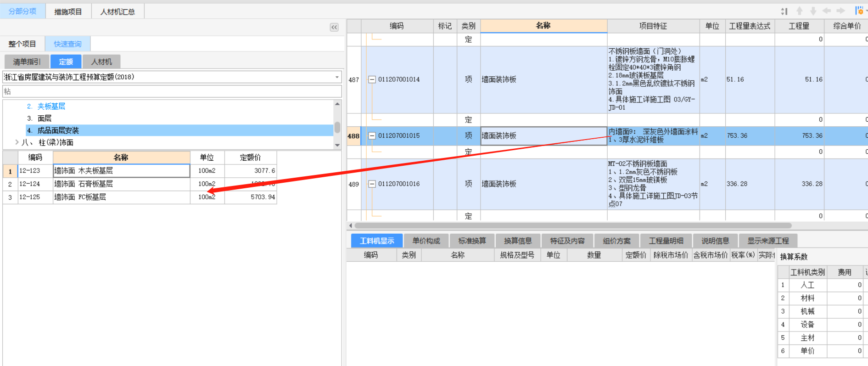Open the 单价构成 tab

(x=426, y=241)
